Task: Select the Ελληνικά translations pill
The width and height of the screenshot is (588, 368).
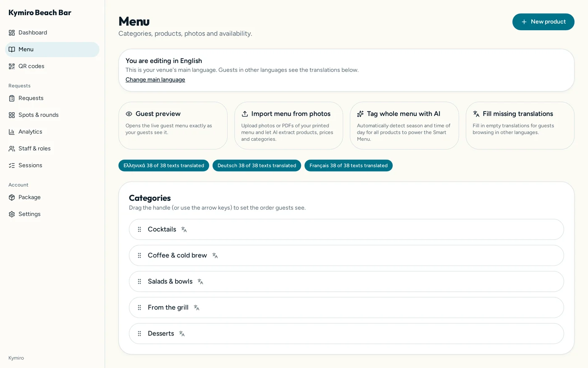Action: coord(164,166)
